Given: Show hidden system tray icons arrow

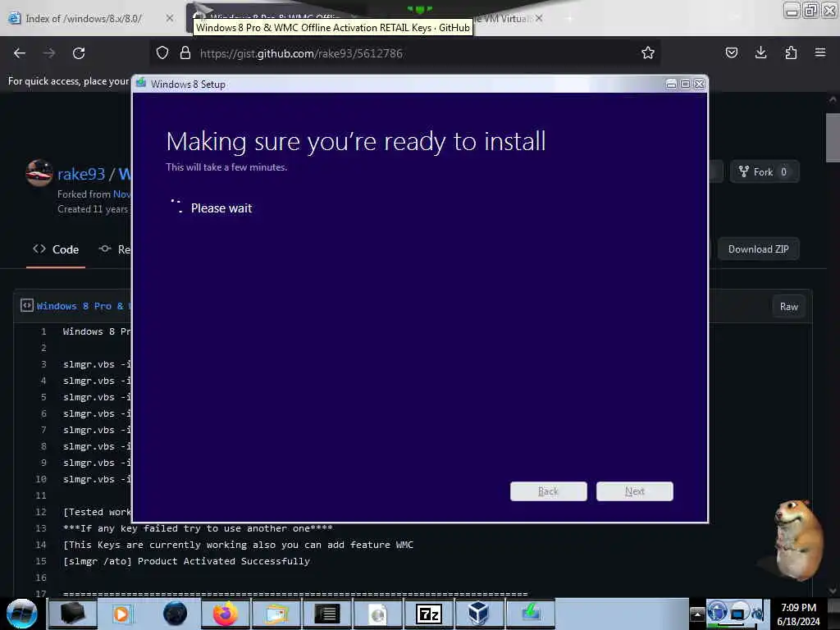Looking at the screenshot, I should point(697,614).
